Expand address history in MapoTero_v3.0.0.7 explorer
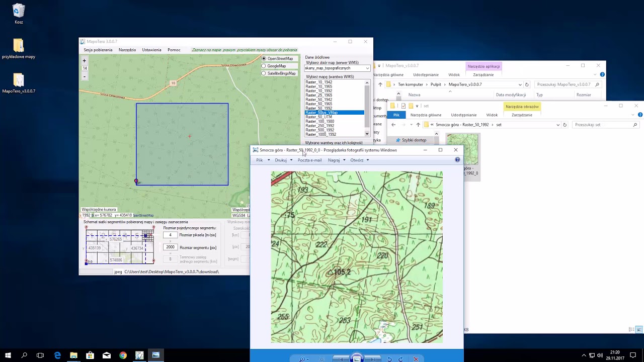 pos(520,84)
